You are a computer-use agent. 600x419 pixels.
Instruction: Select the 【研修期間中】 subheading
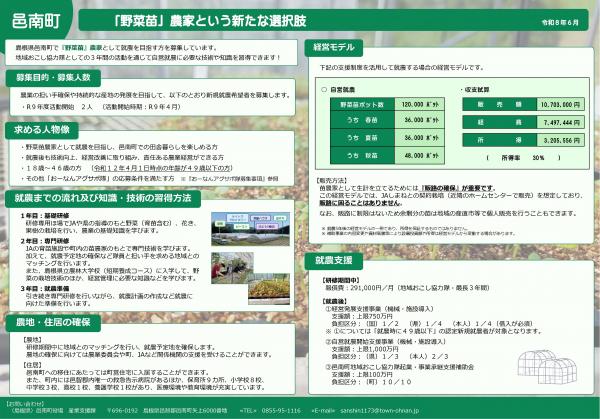point(341,280)
